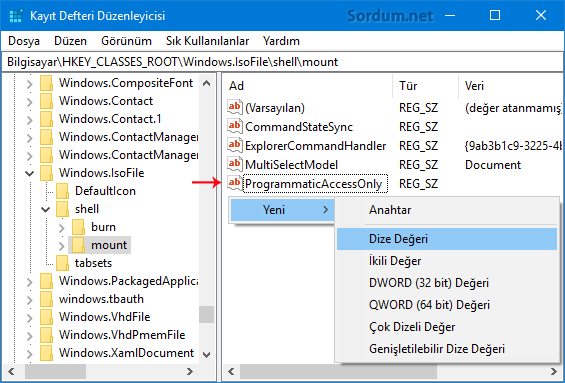Click the Windows.Contact.1 folder icon

click(46, 119)
